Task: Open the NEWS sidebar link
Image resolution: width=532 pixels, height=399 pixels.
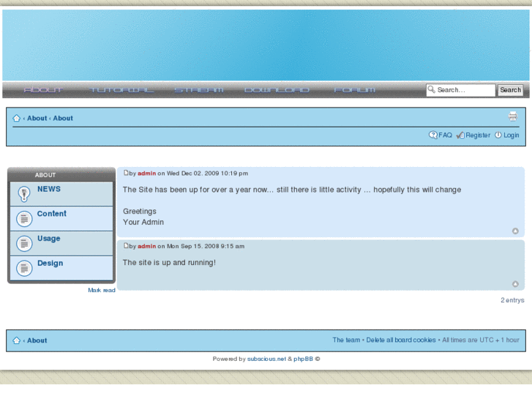Action: [x=49, y=189]
